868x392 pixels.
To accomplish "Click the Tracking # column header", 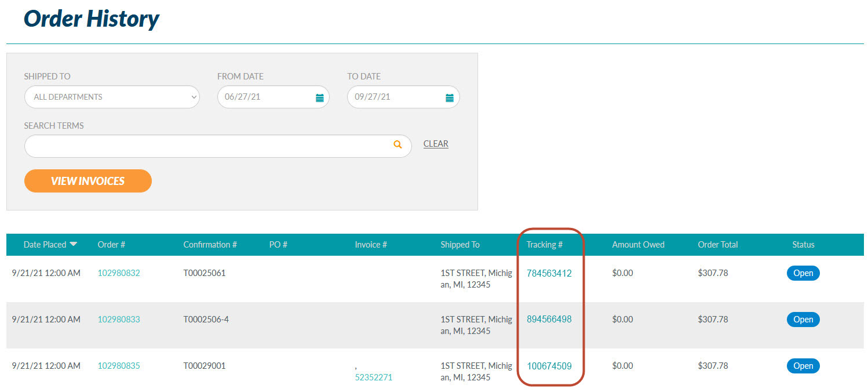I will (x=545, y=245).
